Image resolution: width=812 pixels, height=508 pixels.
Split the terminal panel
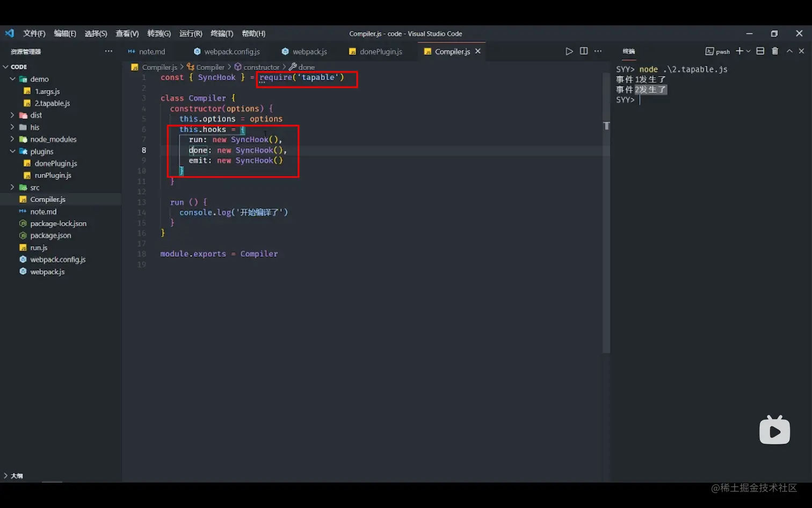760,51
